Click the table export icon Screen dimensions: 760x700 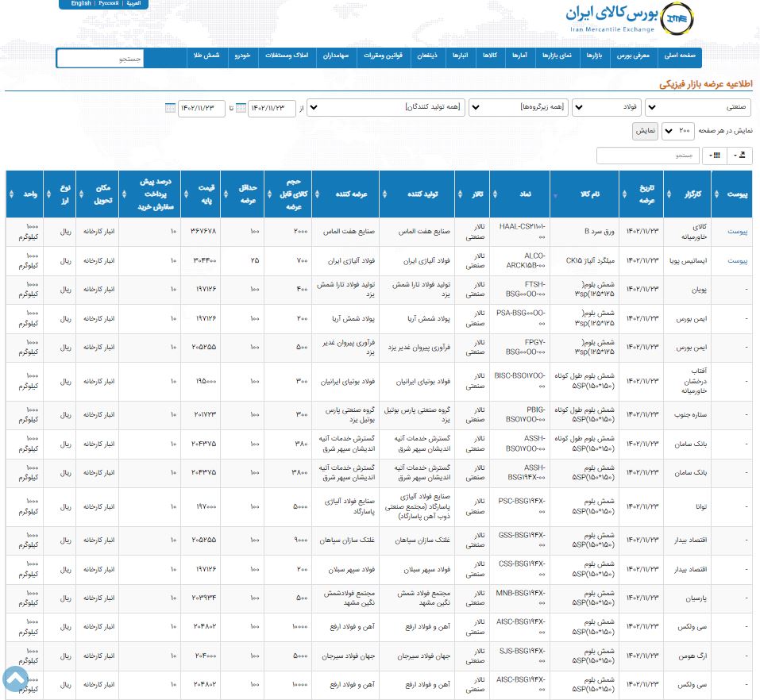(739, 155)
